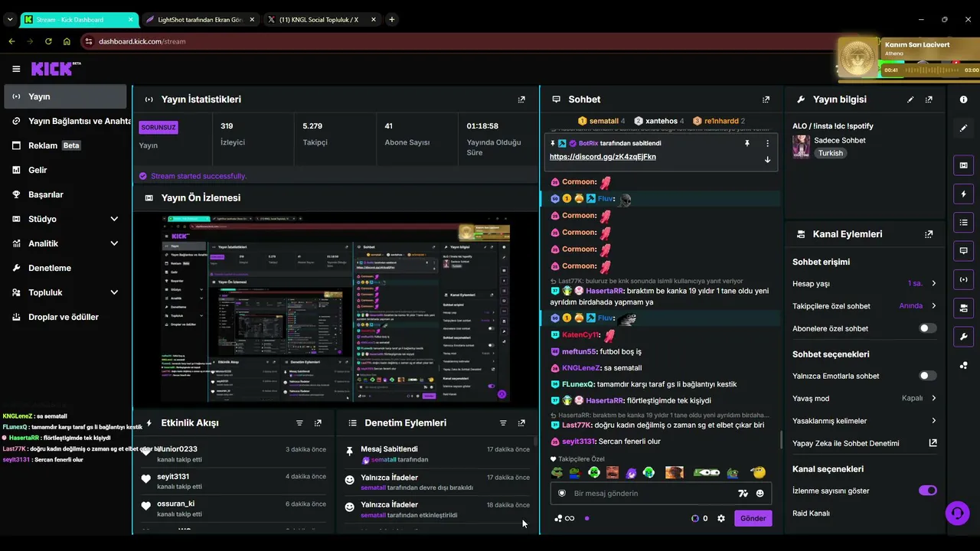980x551 pixels.
Task: Go to Gelir in the sidebar
Action: coord(65,170)
